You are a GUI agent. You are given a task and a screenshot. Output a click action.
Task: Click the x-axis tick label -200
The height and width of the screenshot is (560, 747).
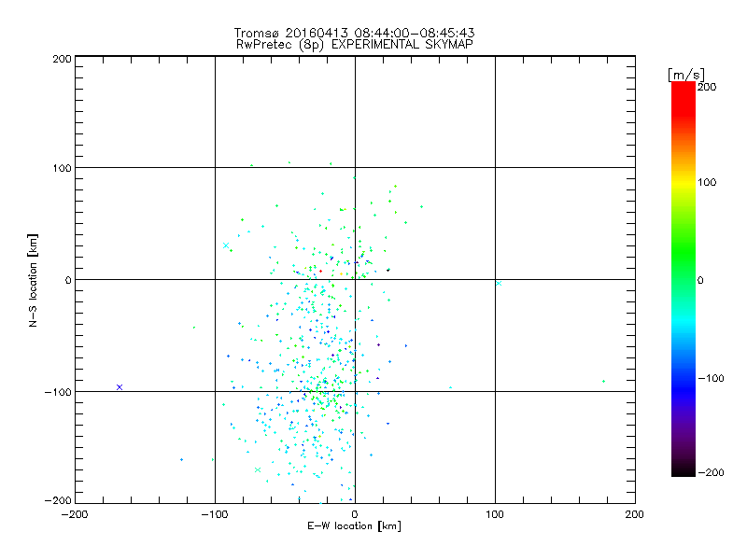[x=75, y=514]
